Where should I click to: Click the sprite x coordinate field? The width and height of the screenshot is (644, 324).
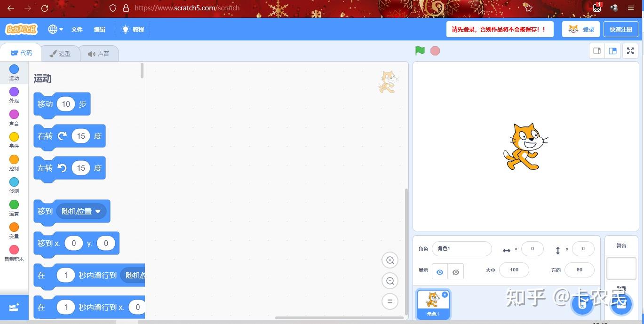(x=532, y=248)
